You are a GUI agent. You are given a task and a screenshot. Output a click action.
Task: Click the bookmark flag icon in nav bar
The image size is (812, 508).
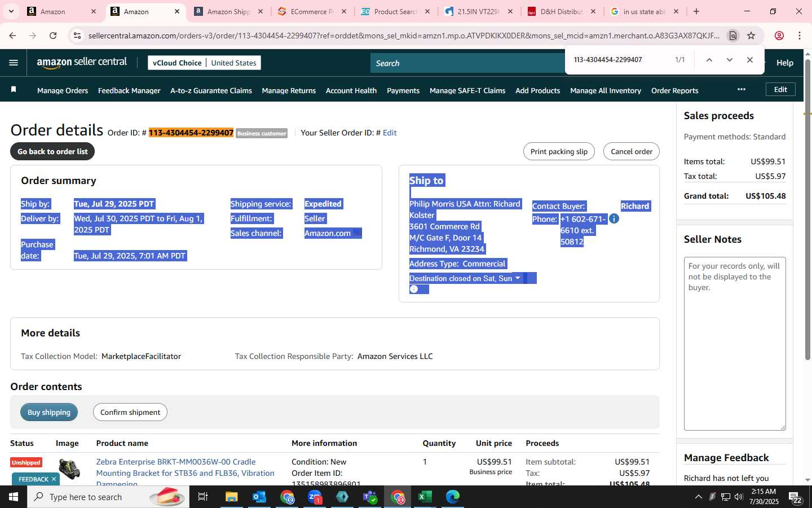coord(14,90)
